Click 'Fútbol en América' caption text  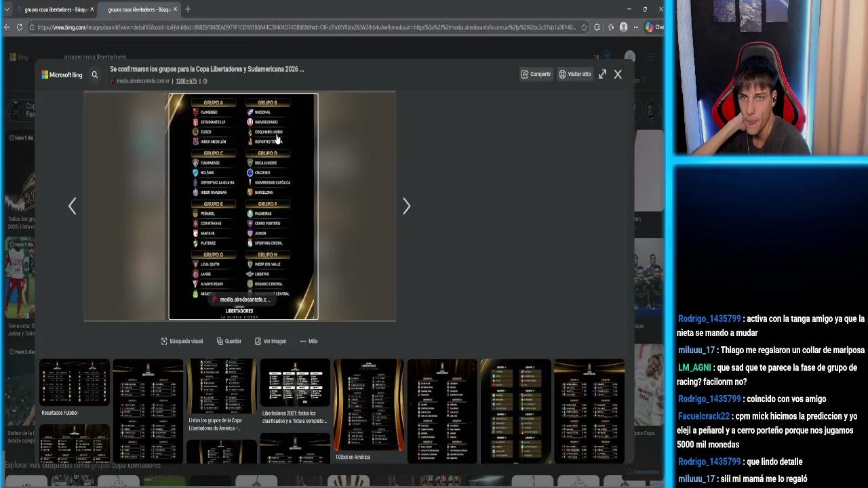click(x=353, y=457)
